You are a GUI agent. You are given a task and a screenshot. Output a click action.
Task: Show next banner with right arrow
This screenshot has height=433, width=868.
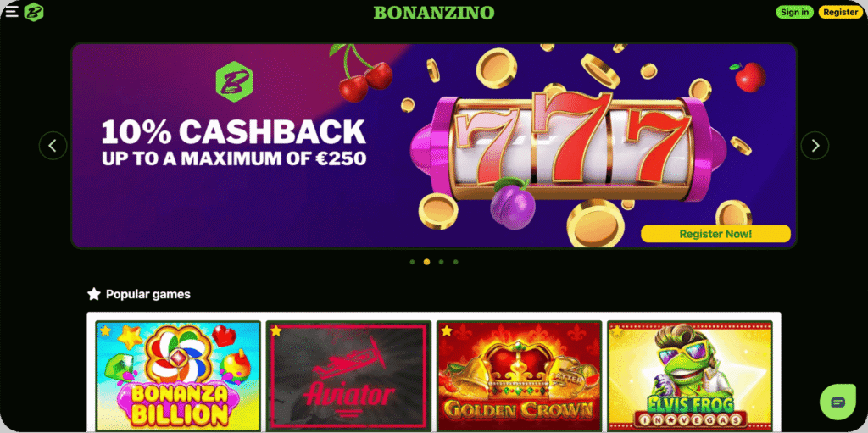click(x=815, y=146)
